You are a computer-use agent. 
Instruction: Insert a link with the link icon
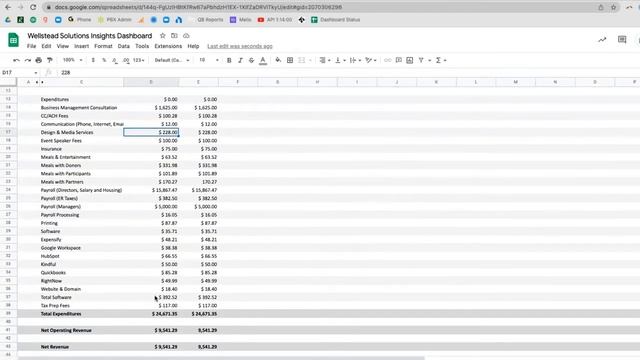(x=387, y=60)
